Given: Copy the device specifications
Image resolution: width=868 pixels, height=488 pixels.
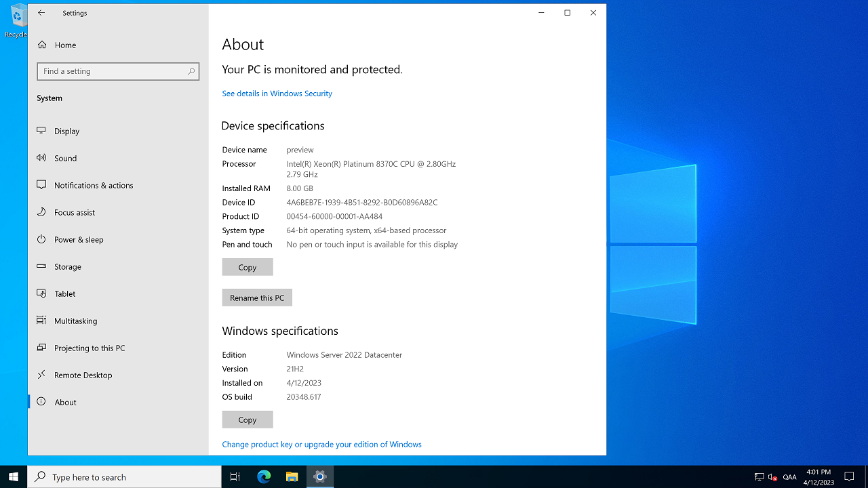Looking at the screenshot, I should pos(248,267).
